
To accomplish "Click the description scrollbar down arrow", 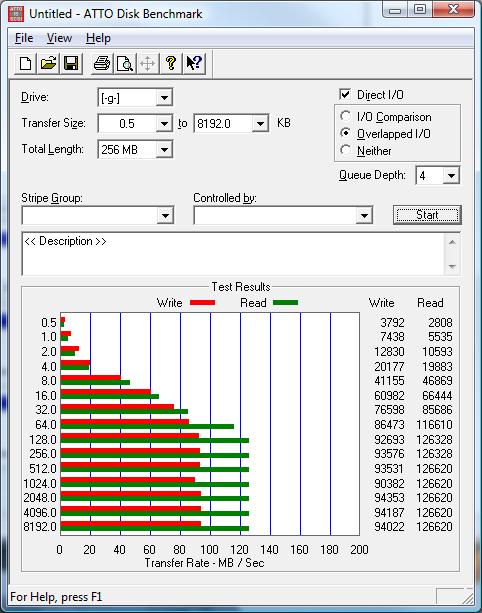I will click(x=452, y=267).
